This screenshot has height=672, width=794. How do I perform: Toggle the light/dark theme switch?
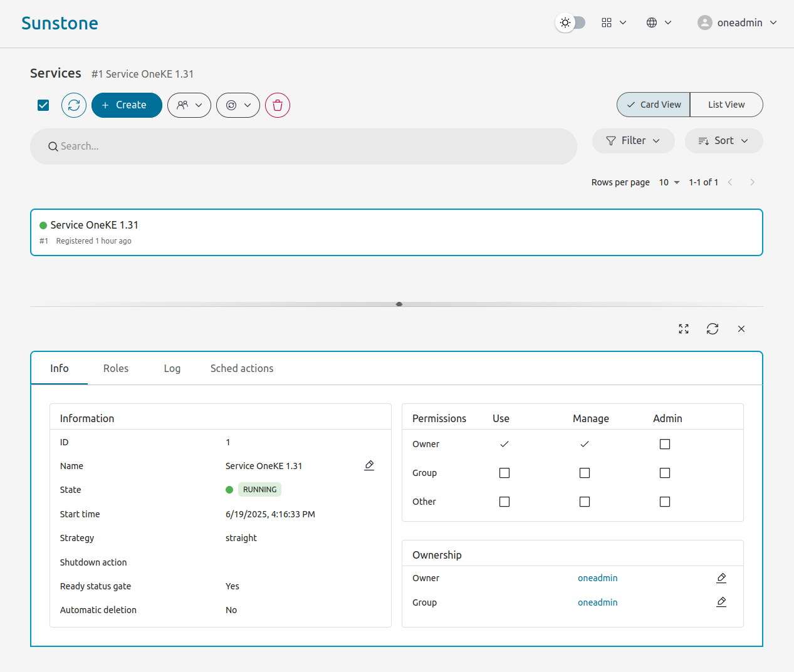(570, 23)
